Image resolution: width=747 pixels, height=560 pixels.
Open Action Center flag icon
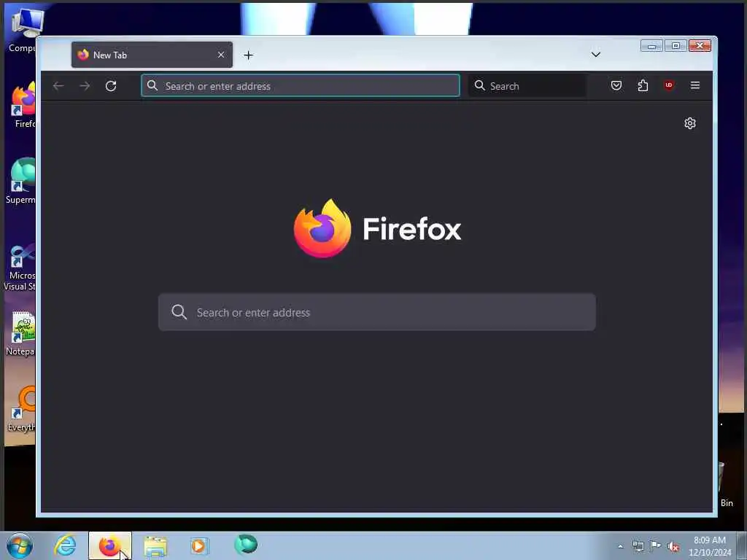click(x=656, y=546)
